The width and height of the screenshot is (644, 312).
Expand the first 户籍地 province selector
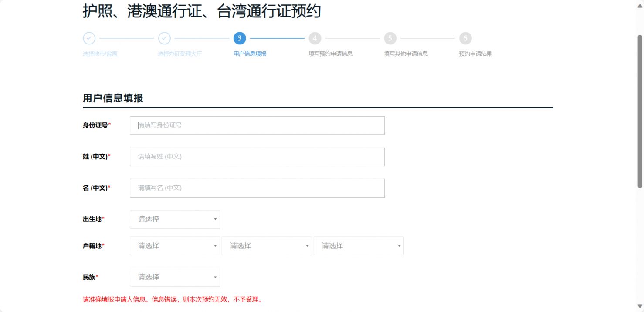(174, 246)
